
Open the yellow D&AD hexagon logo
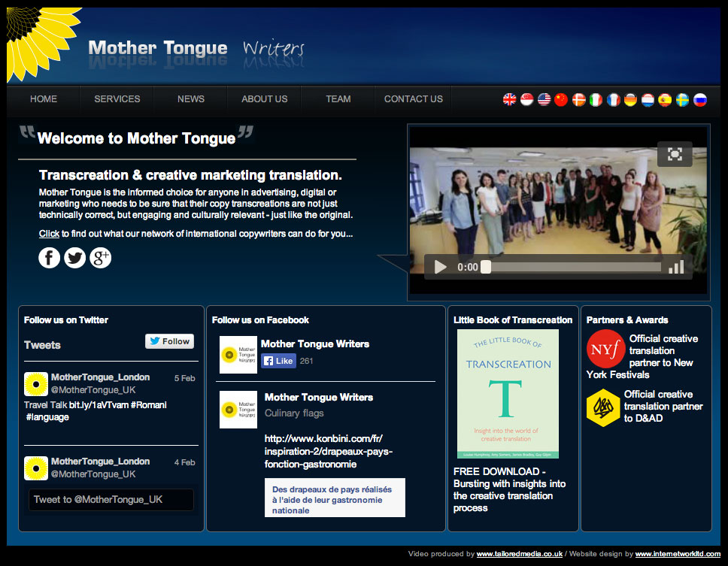click(x=603, y=408)
